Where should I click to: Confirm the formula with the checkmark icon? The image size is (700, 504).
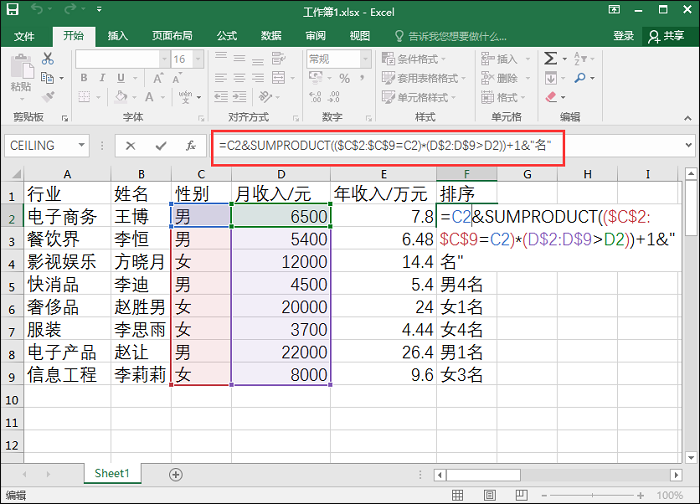pyautogui.click(x=160, y=146)
